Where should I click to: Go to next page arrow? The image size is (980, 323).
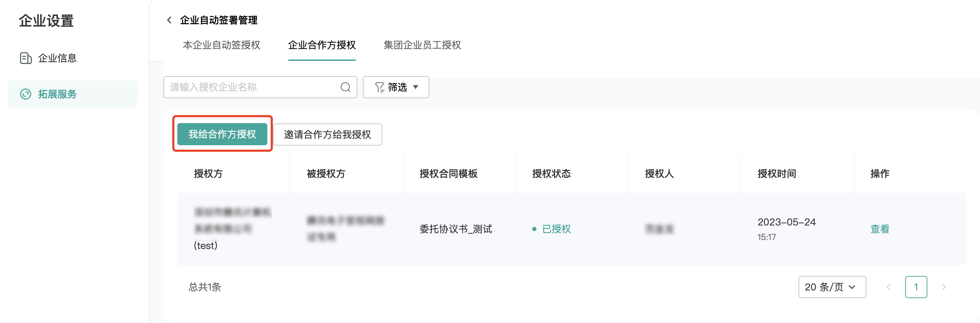coord(944,287)
